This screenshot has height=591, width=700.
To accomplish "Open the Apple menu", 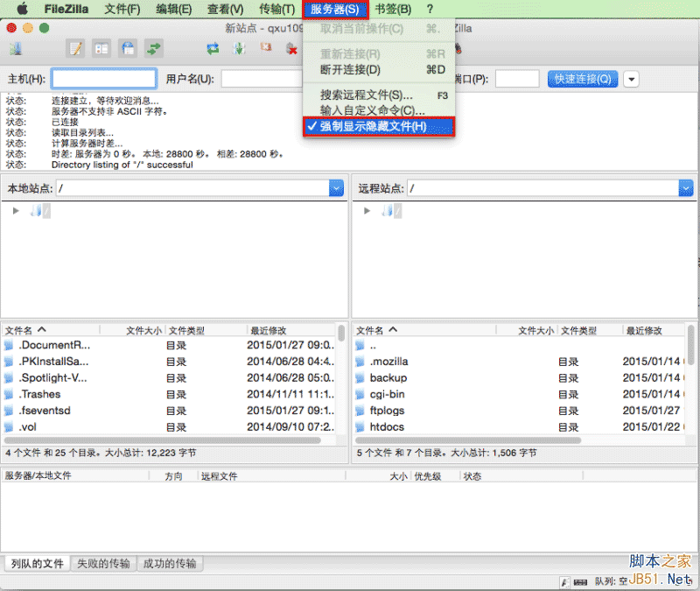I will tap(22, 9).
